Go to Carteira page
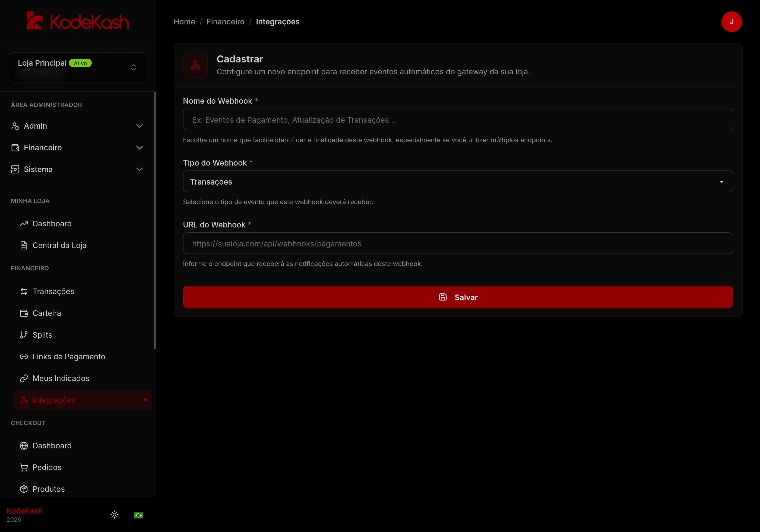This screenshot has height=532, width=760. point(82,313)
